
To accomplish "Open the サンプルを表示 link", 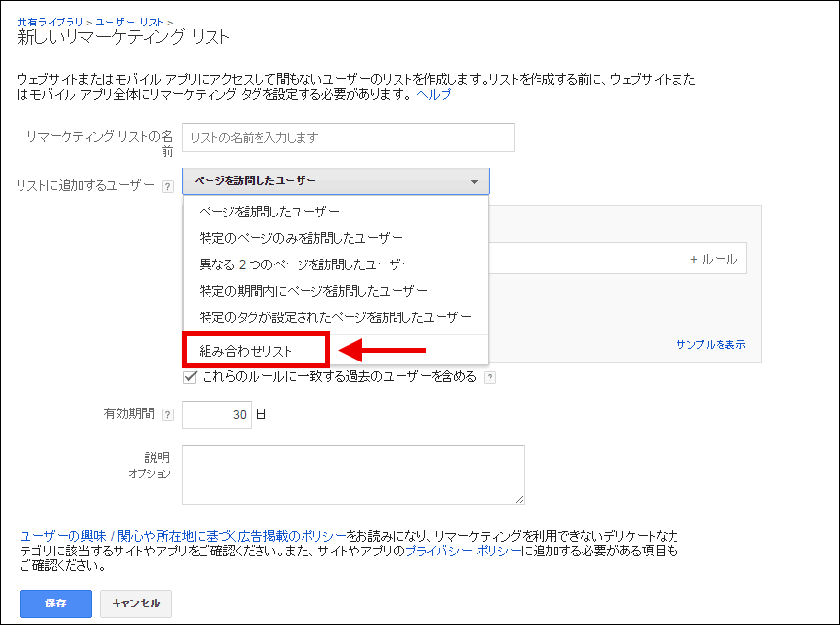I will (x=710, y=345).
